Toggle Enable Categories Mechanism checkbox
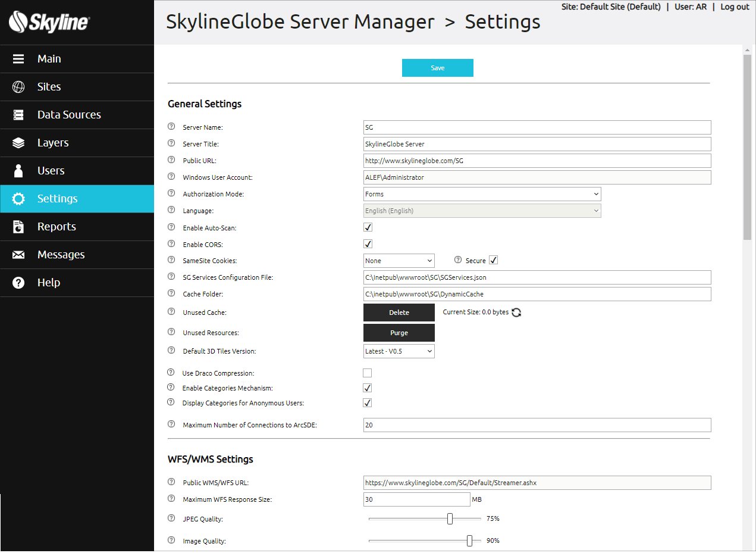The height and width of the screenshot is (553, 756). (x=368, y=388)
